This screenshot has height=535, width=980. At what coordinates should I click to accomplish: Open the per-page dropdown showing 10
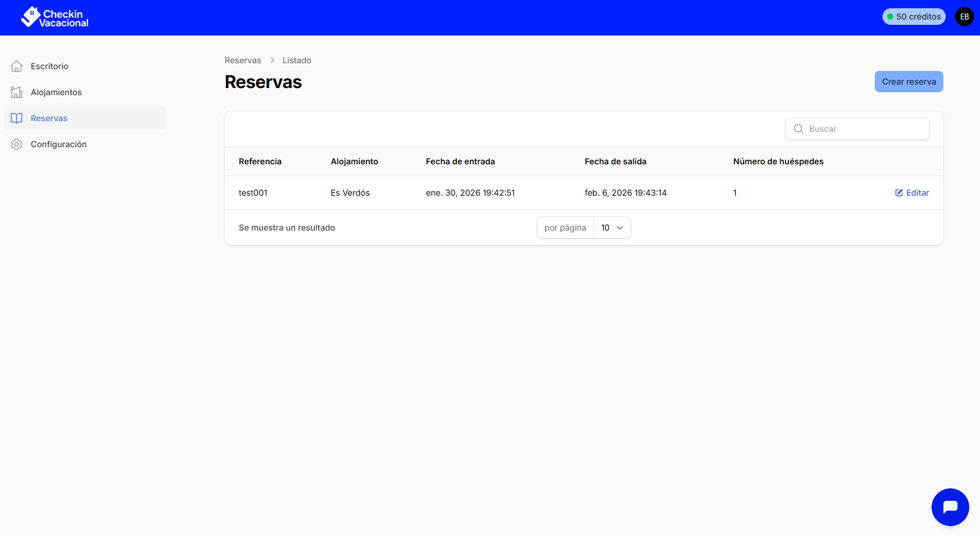[x=611, y=228]
